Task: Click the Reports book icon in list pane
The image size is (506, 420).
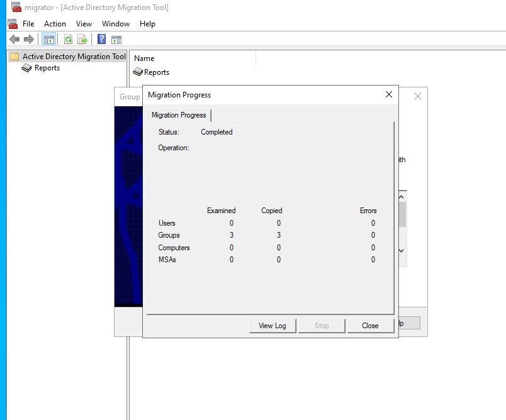Action: (x=138, y=72)
